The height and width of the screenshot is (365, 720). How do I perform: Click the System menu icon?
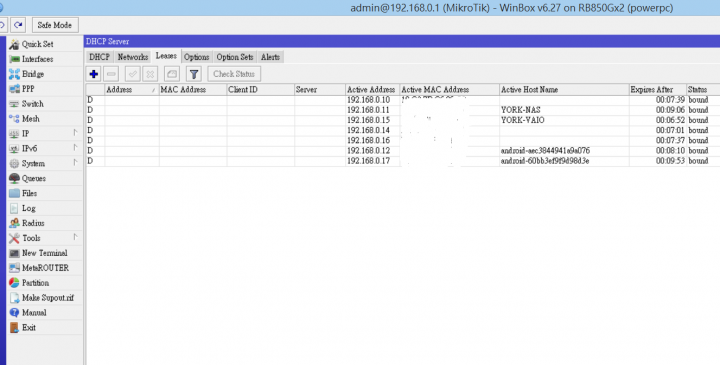point(14,163)
